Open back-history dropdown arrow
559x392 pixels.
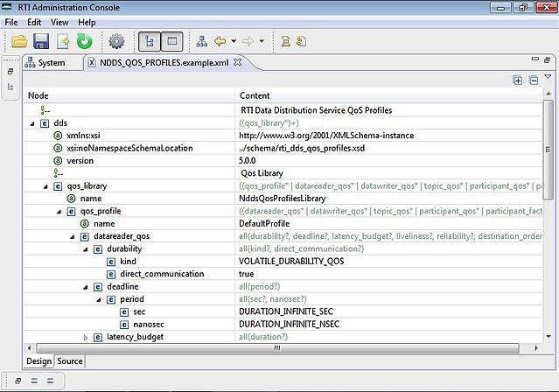pyautogui.click(x=234, y=41)
